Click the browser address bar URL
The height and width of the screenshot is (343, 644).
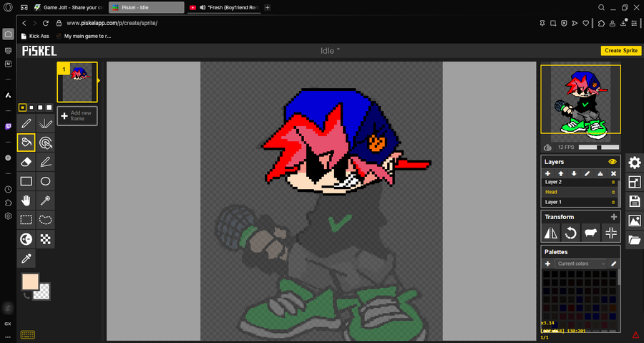(112, 23)
